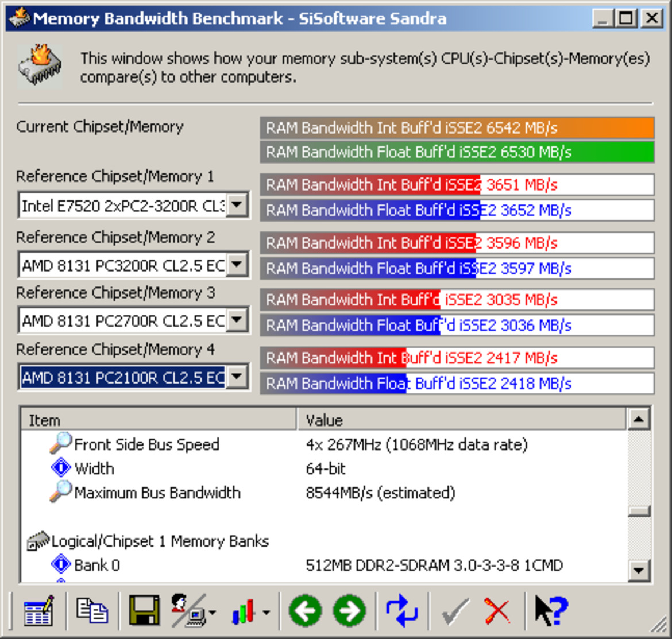This screenshot has width=672, height=639.
Task: Select the AMD 8131 PC2700R combo box
Action: (x=134, y=320)
